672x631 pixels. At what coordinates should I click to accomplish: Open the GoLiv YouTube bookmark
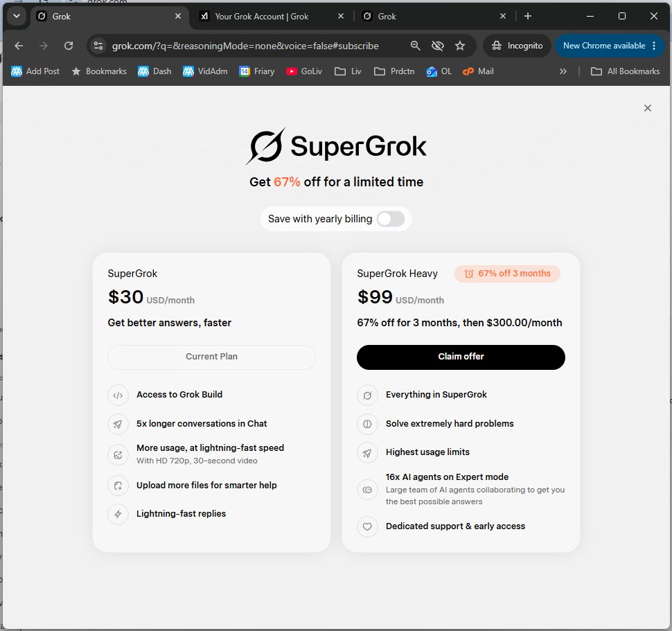pyautogui.click(x=304, y=71)
